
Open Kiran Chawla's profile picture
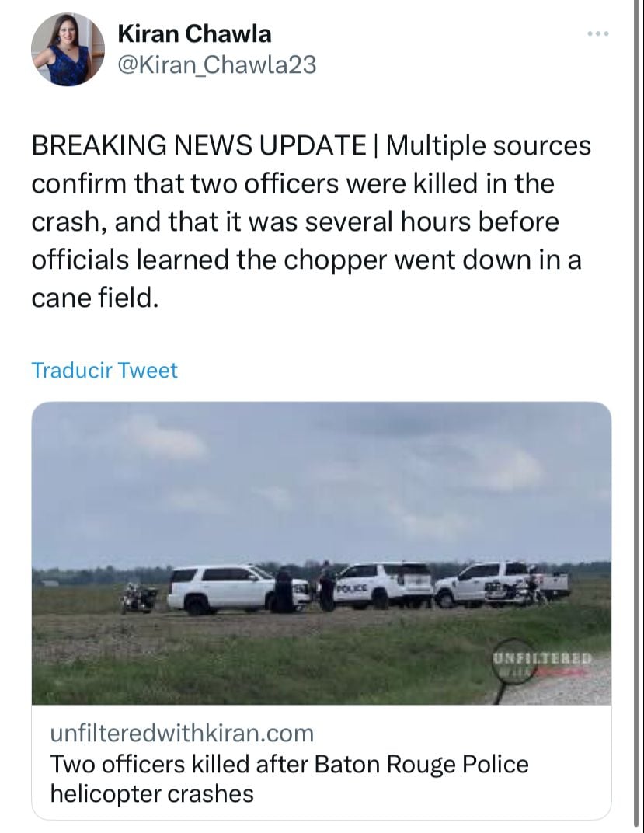(x=68, y=50)
